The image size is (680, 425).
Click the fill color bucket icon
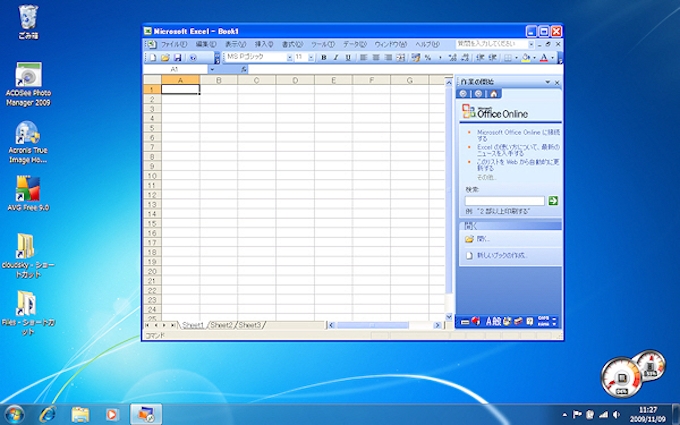(527, 58)
